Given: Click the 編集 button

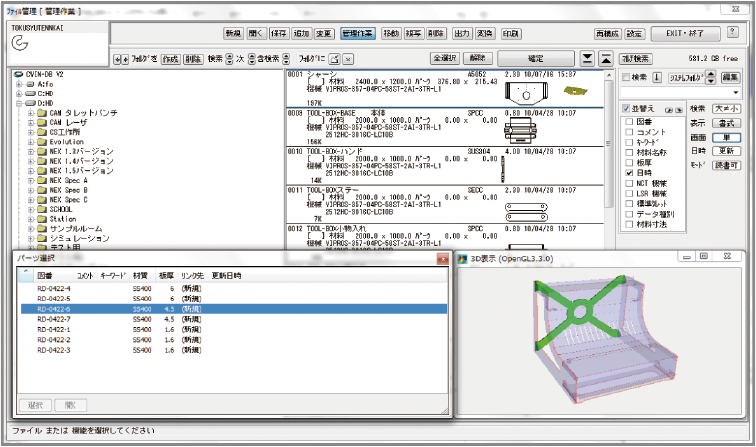Looking at the screenshot, I should pyautogui.click(x=730, y=77).
